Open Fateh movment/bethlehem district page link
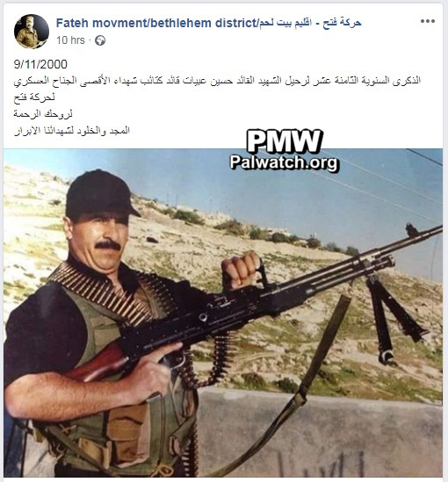The image size is (448, 482). 156,23
